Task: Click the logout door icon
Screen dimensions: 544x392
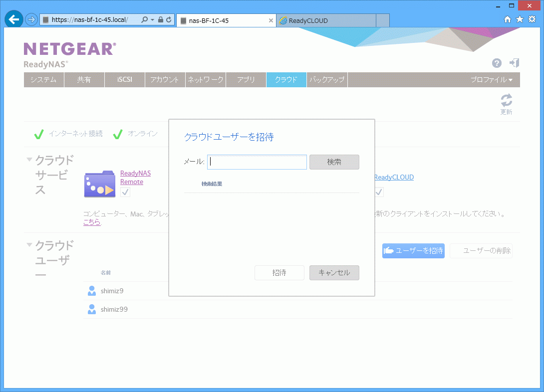Action: pyautogui.click(x=514, y=63)
